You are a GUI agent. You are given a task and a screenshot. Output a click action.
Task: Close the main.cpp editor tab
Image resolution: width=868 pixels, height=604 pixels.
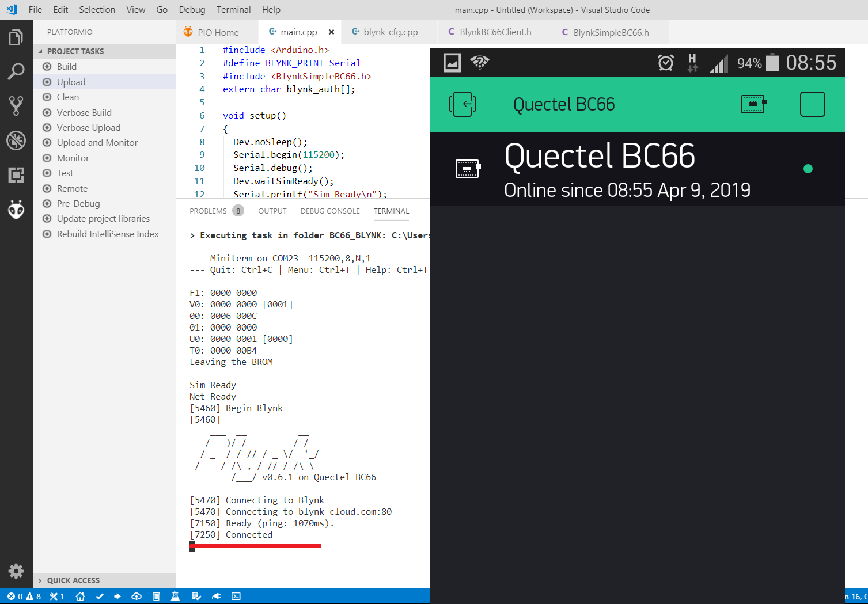[331, 32]
